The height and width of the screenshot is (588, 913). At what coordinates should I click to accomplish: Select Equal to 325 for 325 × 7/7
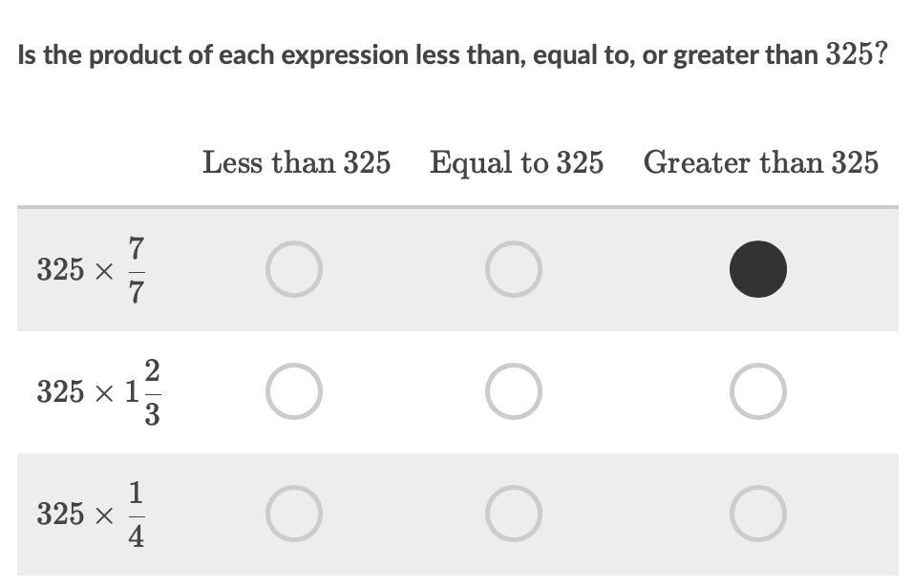point(514,269)
